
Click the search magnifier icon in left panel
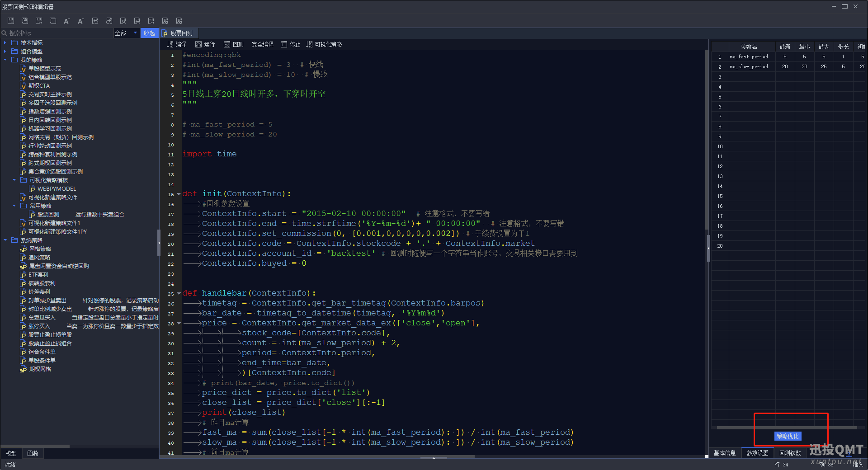coord(5,33)
